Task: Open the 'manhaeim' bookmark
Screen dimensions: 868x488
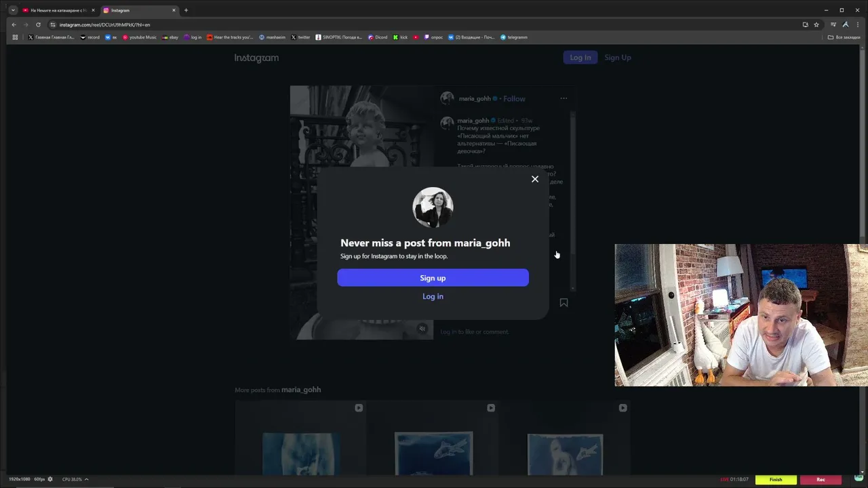Action: [272, 37]
